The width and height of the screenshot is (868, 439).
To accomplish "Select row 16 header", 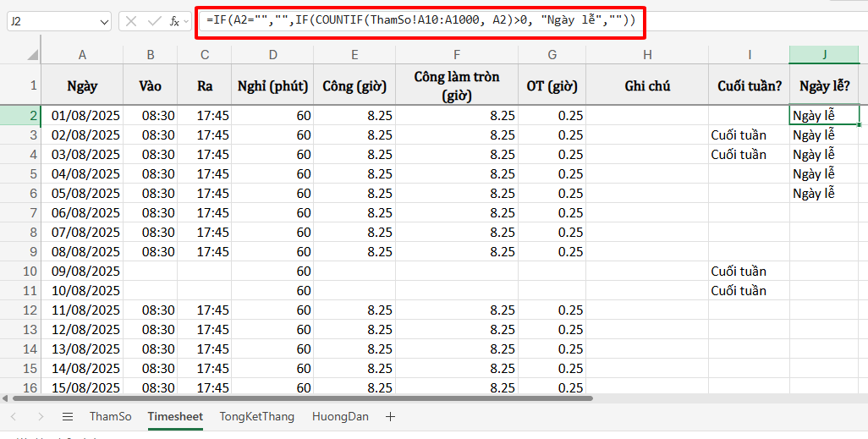I will point(20,387).
